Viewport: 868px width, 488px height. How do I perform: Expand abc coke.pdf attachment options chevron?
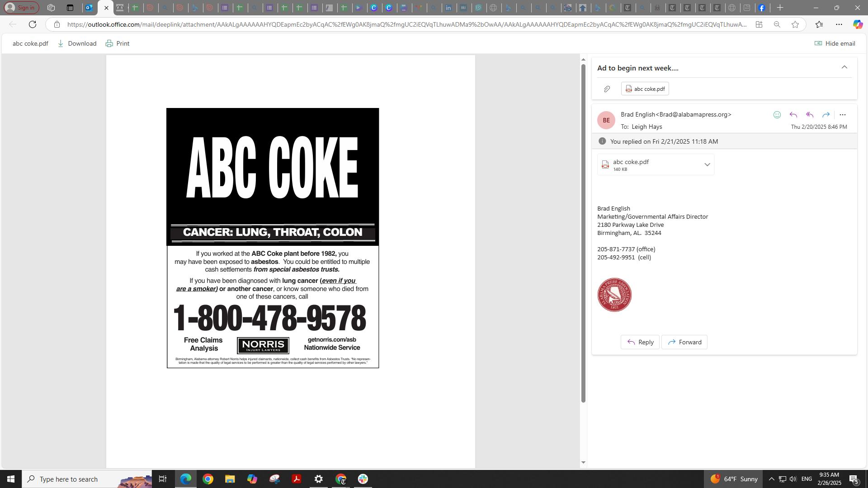707,164
